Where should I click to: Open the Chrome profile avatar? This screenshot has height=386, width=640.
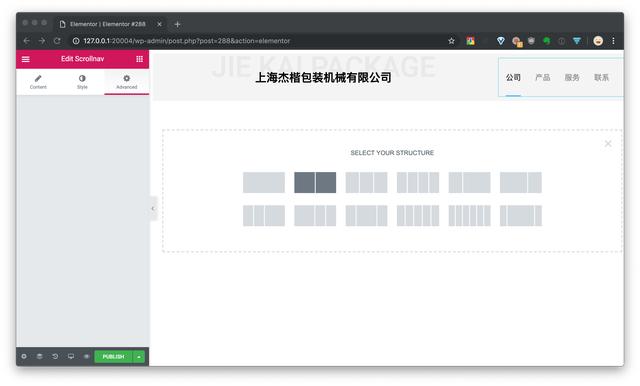[598, 41]
